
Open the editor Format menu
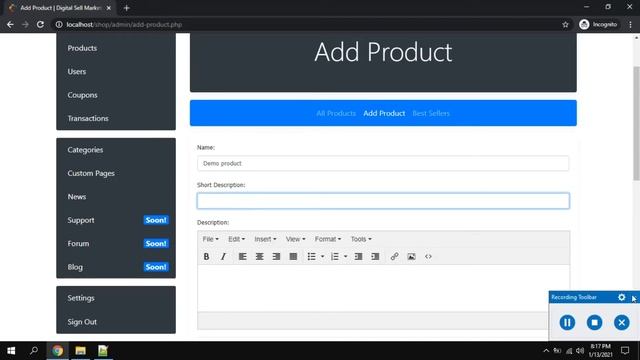pos(328,239)
